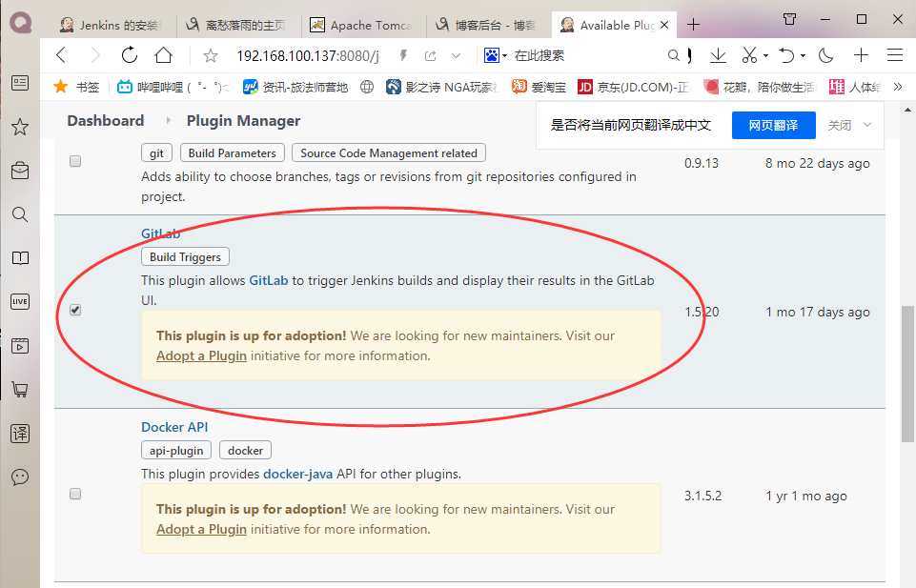Click the api-plugin tag
Screen dimensions: 916x588
coord(176,450)
